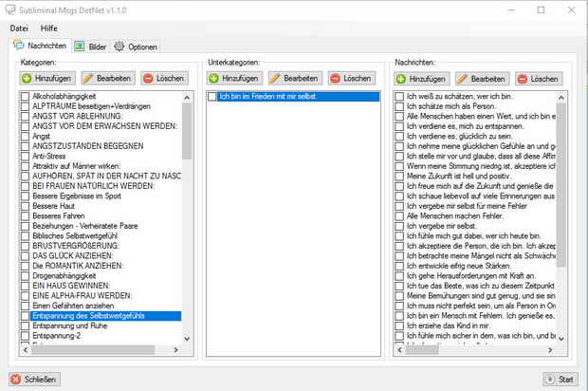588x391 pixels.
Task: Click the play icon on the Start button
Action: click(550, 380)
